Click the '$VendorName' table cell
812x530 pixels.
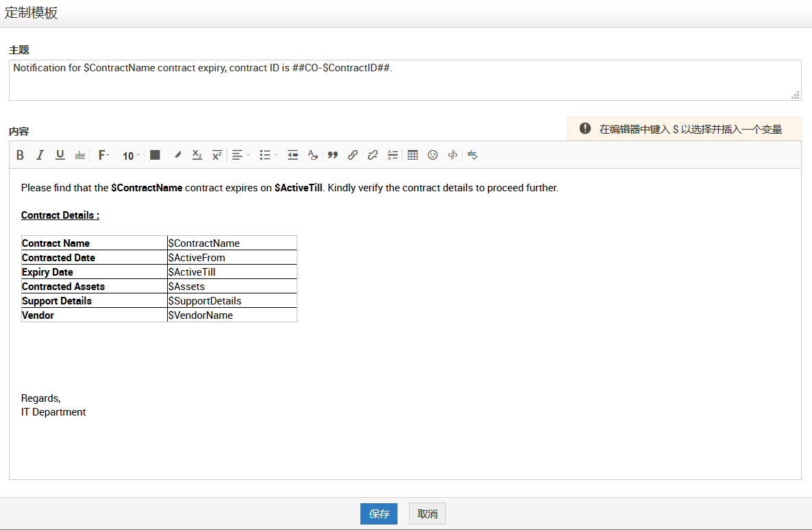pyautogui.click(x=232, y=315)
